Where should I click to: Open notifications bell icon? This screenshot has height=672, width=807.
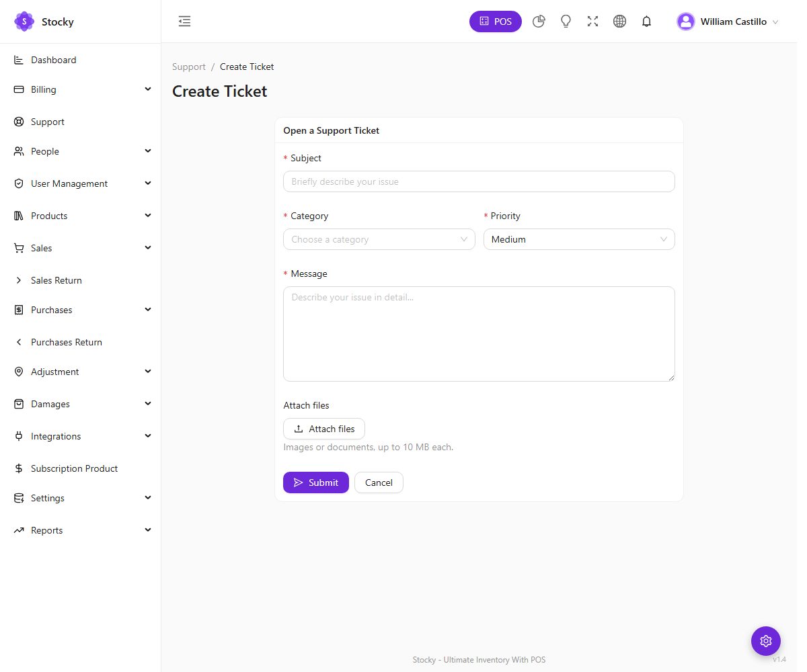[646, 22]
